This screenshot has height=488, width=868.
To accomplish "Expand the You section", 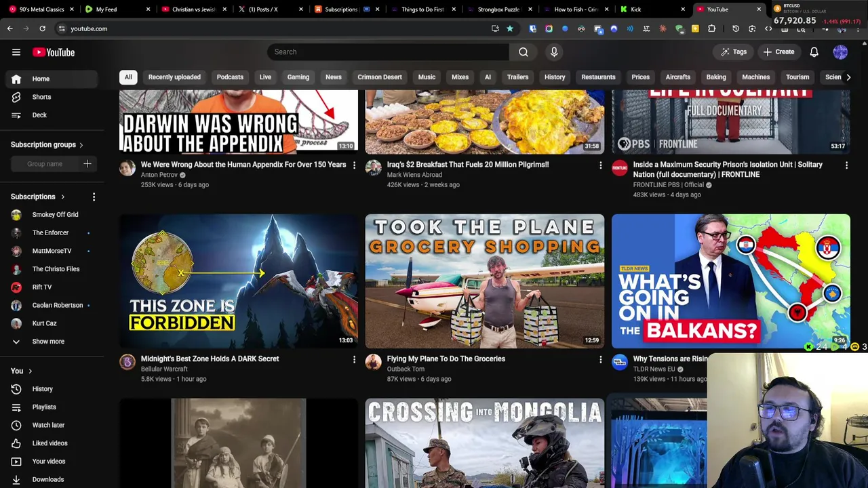I will pyautogui.click(x=22, y=371).
